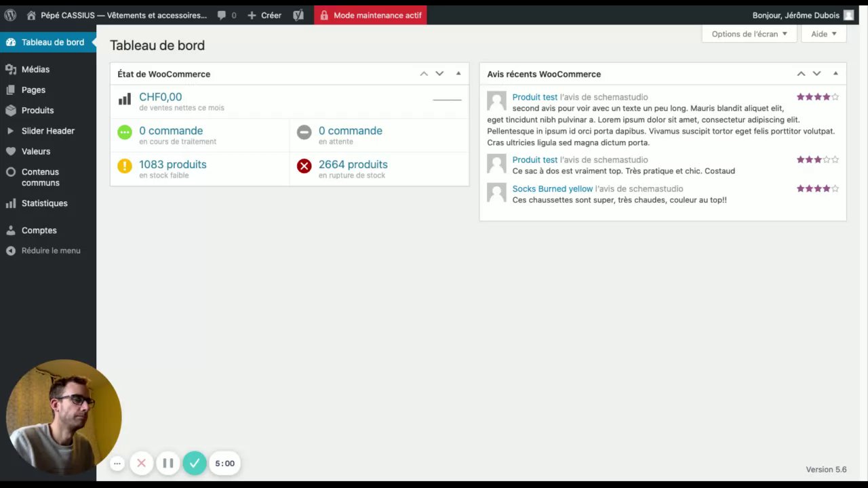Move État de WooCommerce widget down
868x488 pixels.
439,74
